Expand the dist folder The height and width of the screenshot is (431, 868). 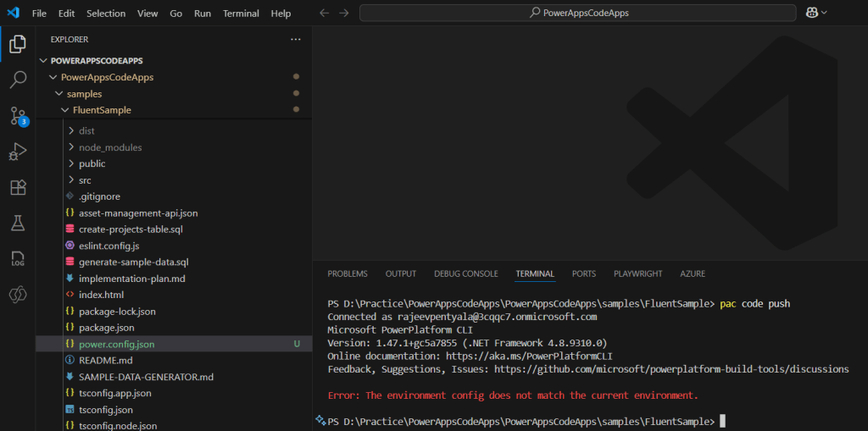coord(86,130)
